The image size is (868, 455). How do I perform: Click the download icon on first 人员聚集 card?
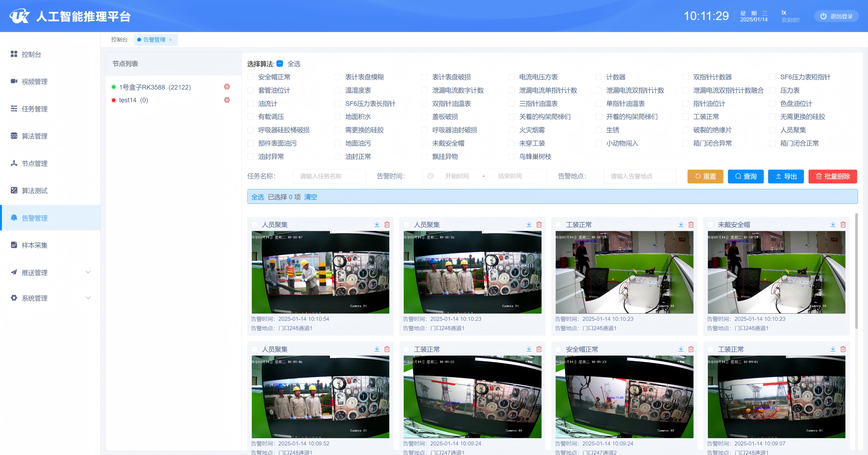(377, 225)
